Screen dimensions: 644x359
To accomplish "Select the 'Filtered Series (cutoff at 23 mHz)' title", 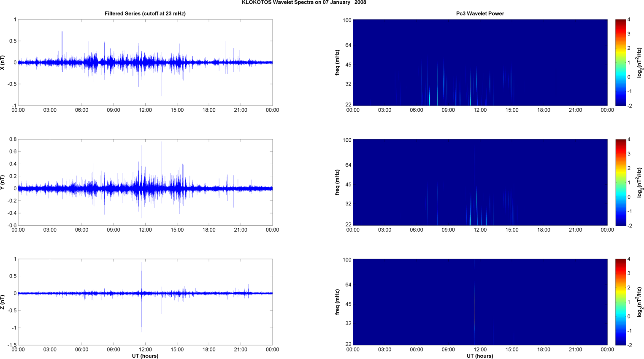I will point(145,13).
